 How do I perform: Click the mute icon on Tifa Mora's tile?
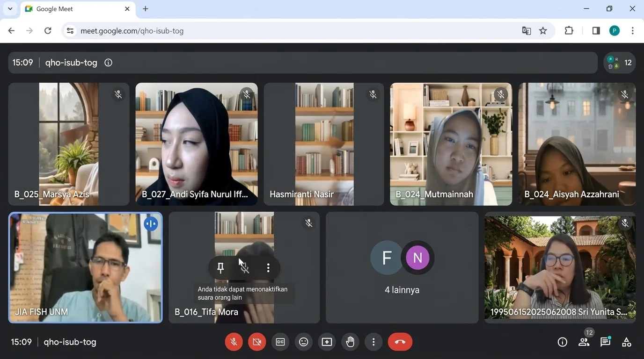click(x=244, y=268)
